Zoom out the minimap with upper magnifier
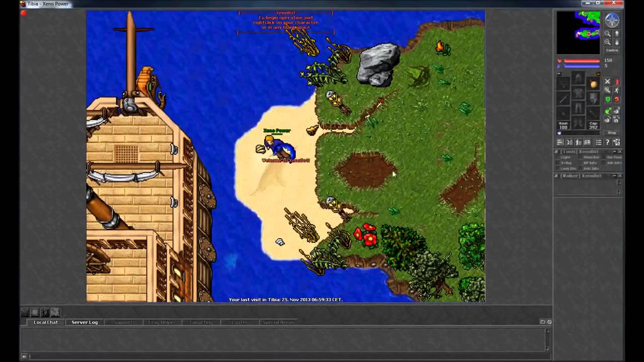Viewport: 644px width, 362px height. point(607,34)
